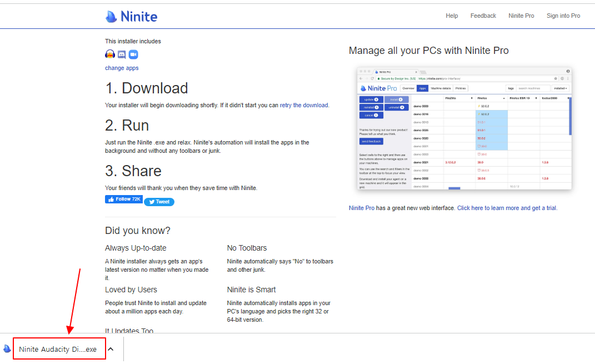Open the change apps link

(122, 68)
